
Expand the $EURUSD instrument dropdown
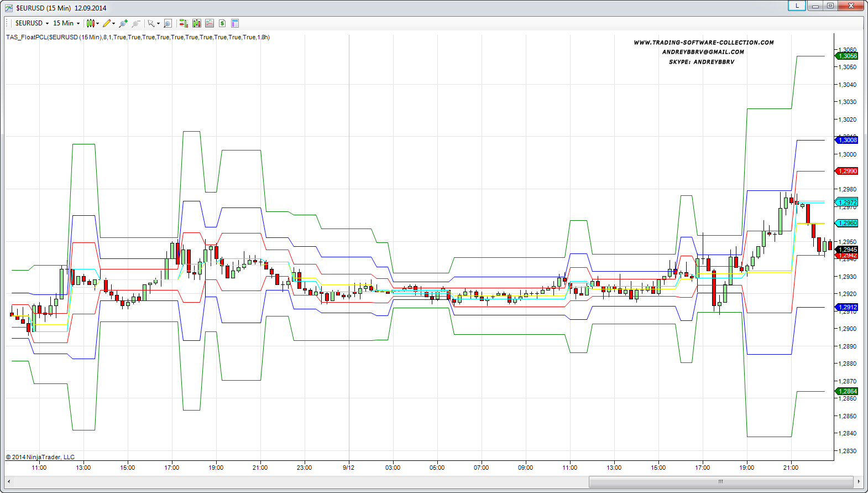[x=32, y=23]
